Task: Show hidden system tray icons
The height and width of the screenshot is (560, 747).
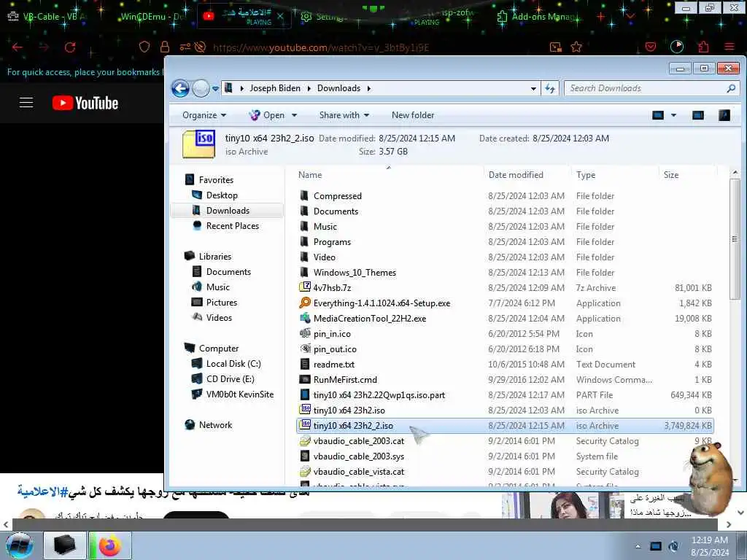Action: point(638,546)
